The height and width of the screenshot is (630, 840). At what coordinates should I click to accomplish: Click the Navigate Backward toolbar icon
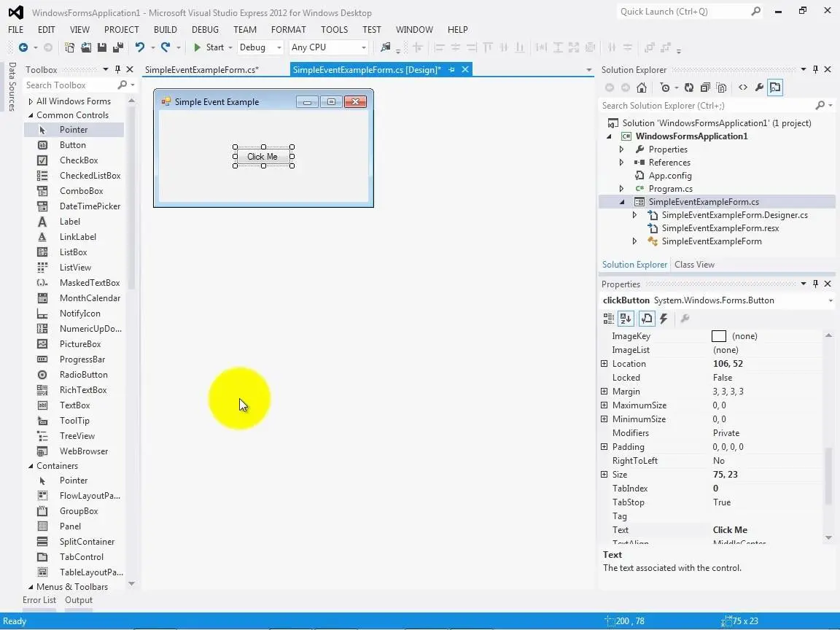23,47
